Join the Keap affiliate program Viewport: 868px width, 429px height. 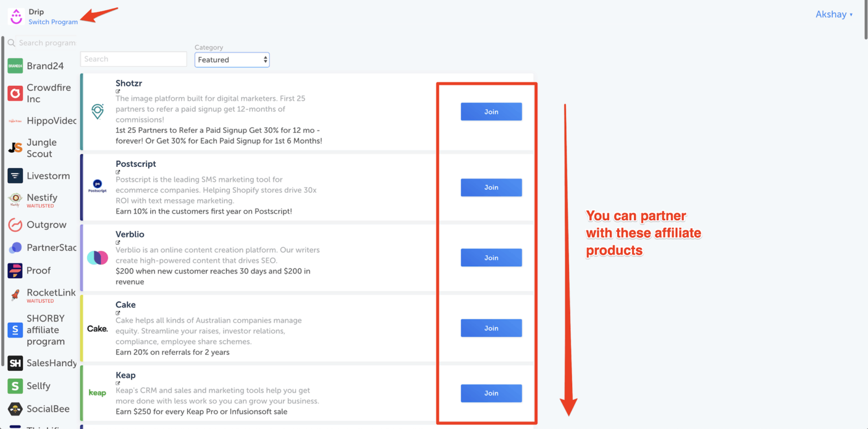[x=491, y=393]
